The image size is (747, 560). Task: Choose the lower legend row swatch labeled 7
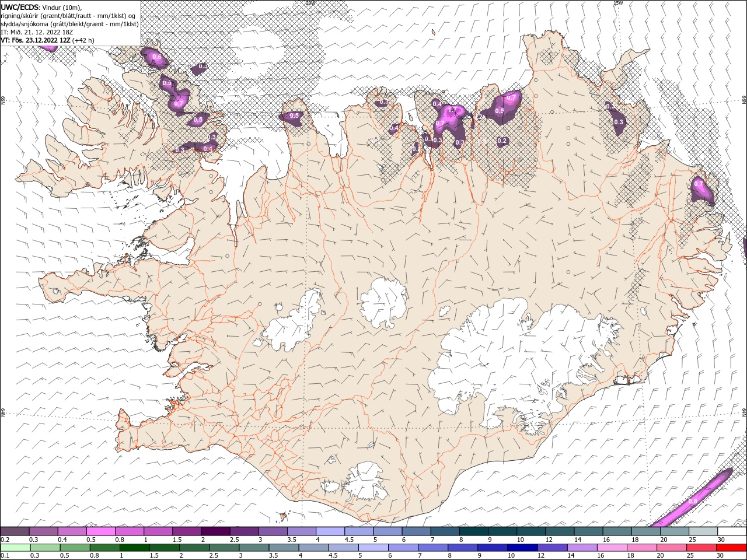click(432, 548)
